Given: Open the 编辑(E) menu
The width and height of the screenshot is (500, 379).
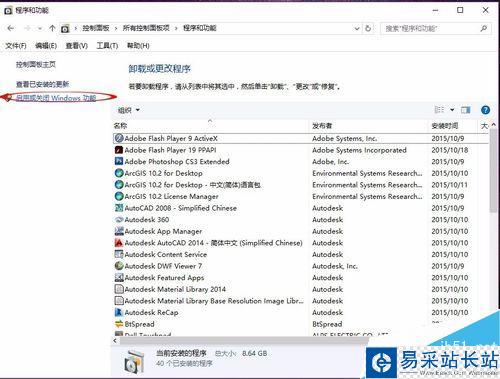Looking at the screenshot, I should tap(46, 46).
